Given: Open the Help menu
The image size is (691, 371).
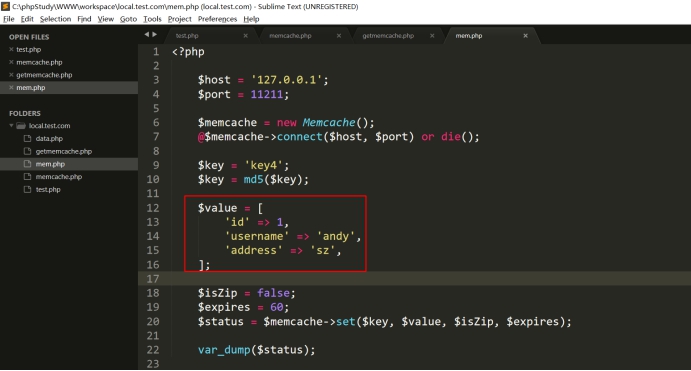Looking at the screenshot, I should click(251, 19).
